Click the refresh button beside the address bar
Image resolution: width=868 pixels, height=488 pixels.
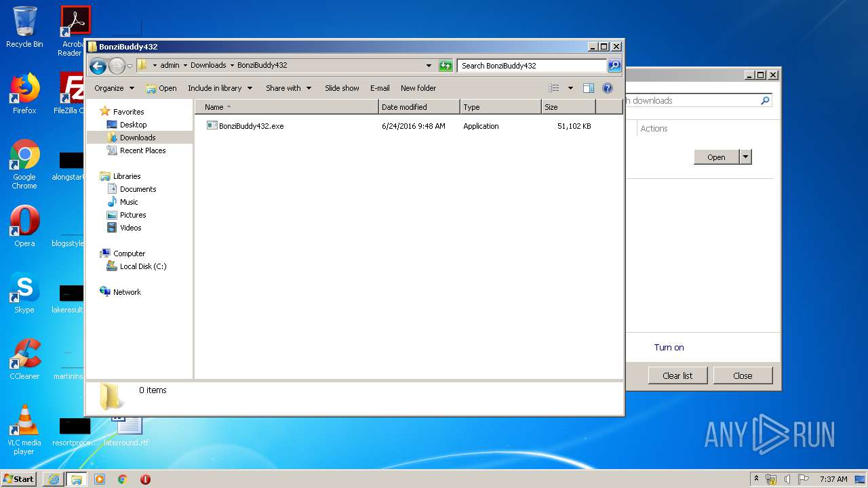446,66
